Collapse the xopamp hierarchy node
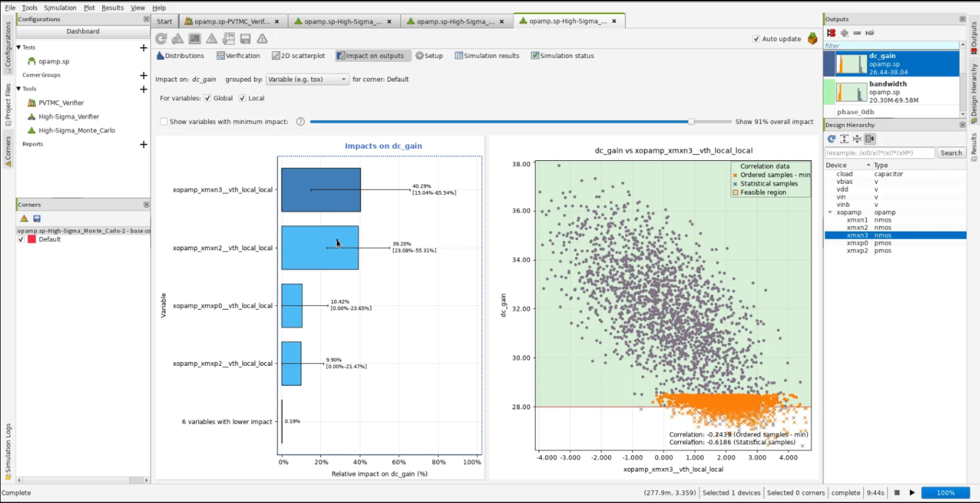 [830, 213]
